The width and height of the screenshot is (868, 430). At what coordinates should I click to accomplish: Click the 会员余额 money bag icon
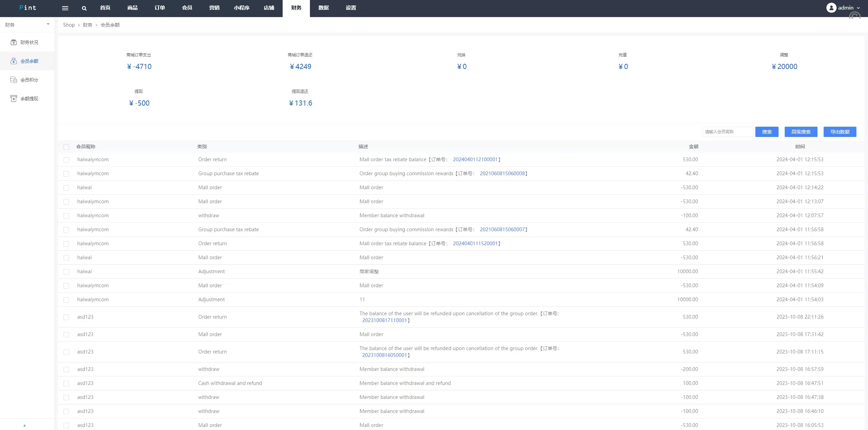[14, 61]
